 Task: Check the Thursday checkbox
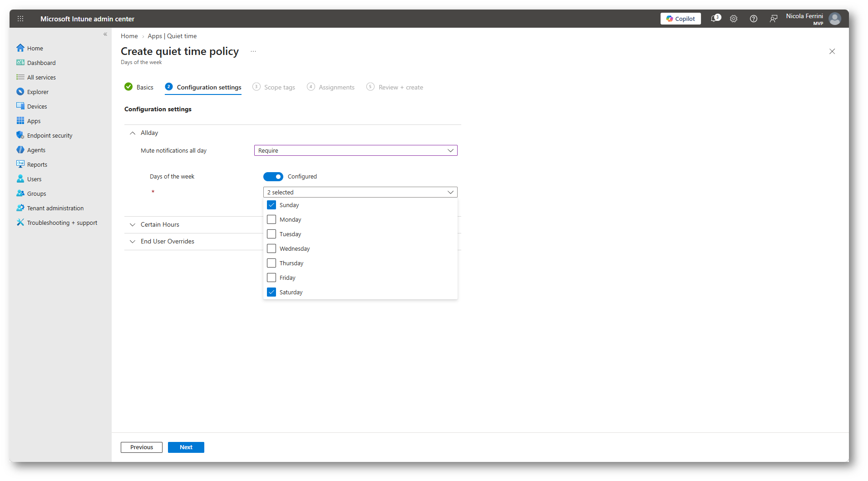[x=271, y=263]
